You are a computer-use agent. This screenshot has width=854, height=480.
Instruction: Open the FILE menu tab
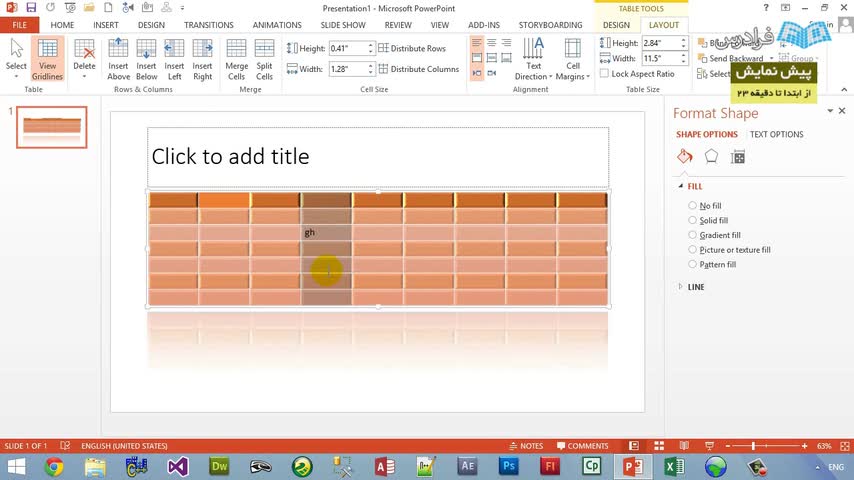tap(20, 25)
